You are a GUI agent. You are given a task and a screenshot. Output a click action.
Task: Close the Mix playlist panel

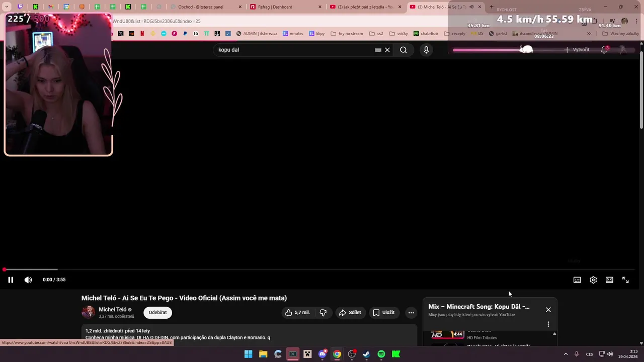tap(548, 310)
